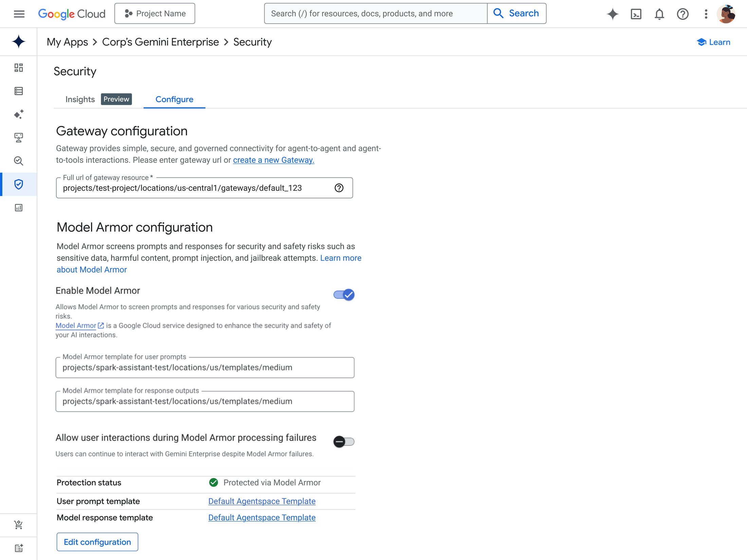Screen dimensions: 747x560
Task: Open the sparkle assistant sidebar icon
Action: pos(19,114)
